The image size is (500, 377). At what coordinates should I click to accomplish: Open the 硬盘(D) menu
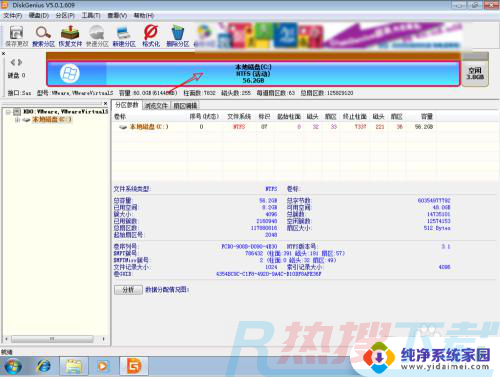coord(39,16)
